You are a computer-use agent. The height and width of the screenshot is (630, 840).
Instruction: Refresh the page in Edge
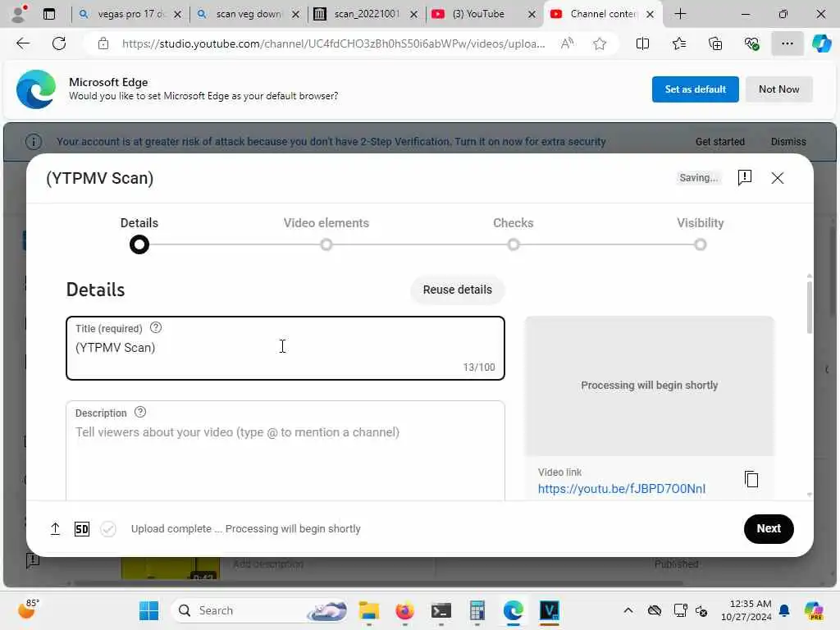(x=59, y=43)
